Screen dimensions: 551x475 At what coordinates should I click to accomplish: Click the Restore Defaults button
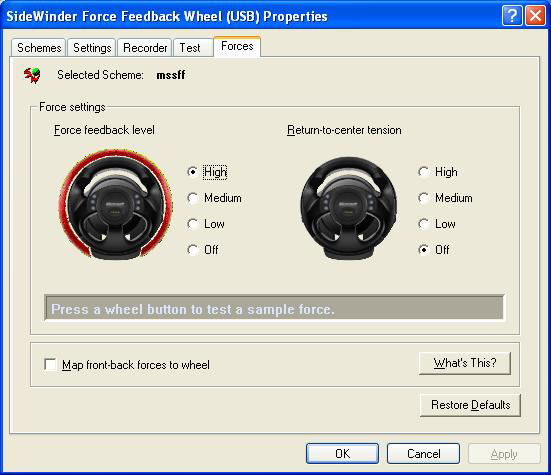click(x=470, y=405)
